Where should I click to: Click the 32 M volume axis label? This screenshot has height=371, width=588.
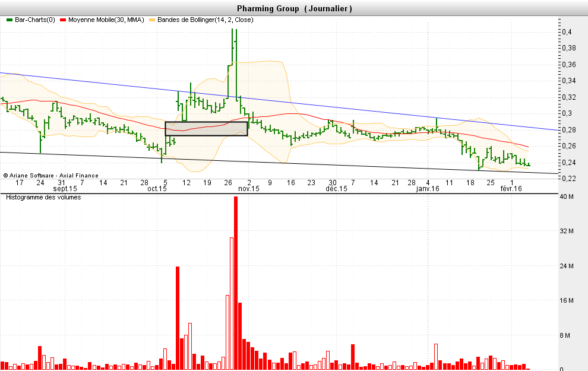click(x=566, y=232)
